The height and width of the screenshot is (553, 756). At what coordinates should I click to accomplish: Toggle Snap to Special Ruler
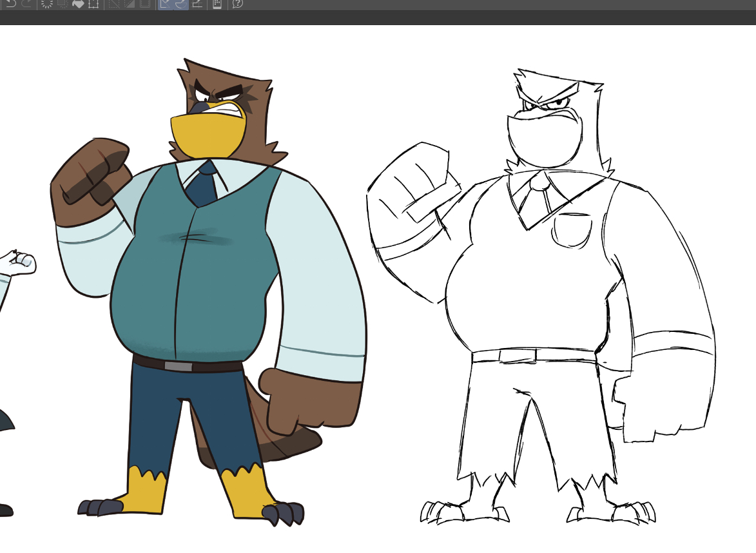[x=181, y=3]
